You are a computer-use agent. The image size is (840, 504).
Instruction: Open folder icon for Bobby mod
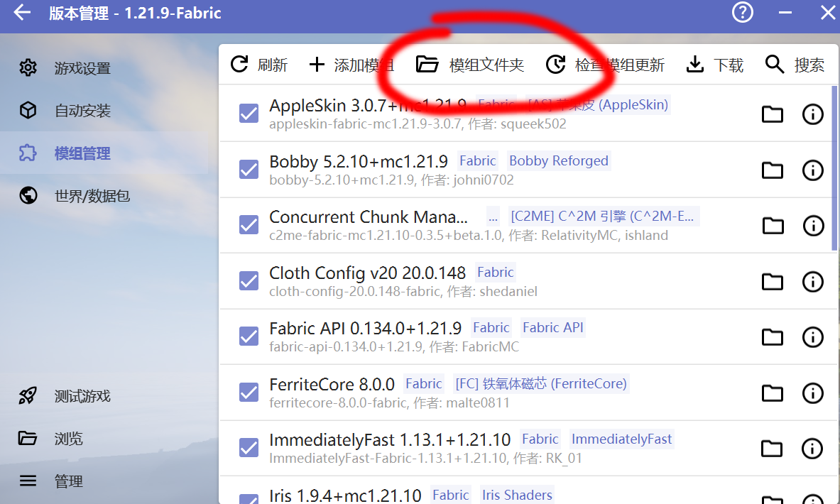coord(772,170)
